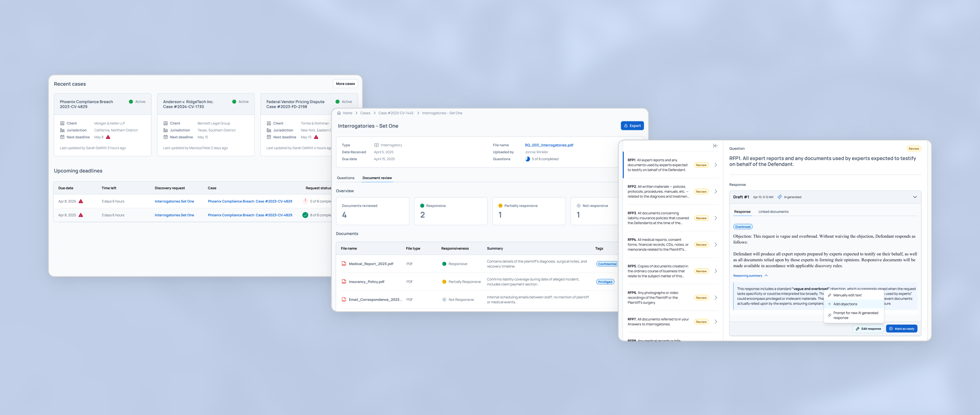This screenshot has height=415, width=980.
Task: Click the Interrogatory type message icon
Action: click(376, 145)
